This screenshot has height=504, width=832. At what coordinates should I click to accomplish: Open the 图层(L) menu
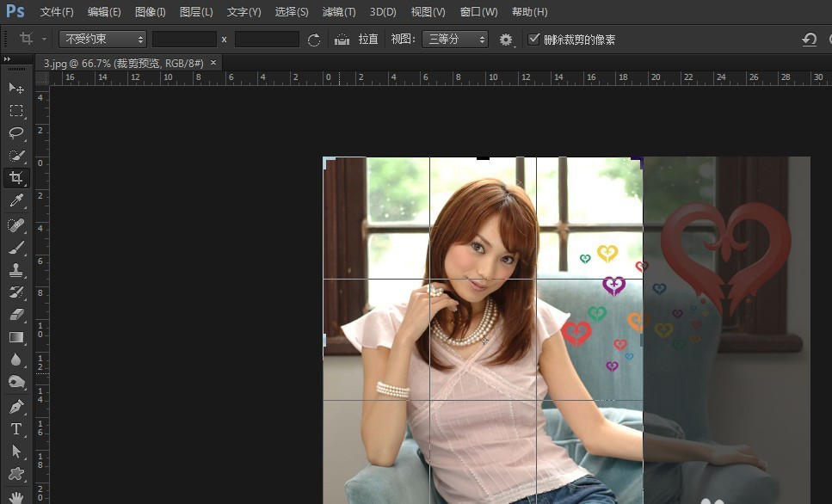(x=196, y=12)
